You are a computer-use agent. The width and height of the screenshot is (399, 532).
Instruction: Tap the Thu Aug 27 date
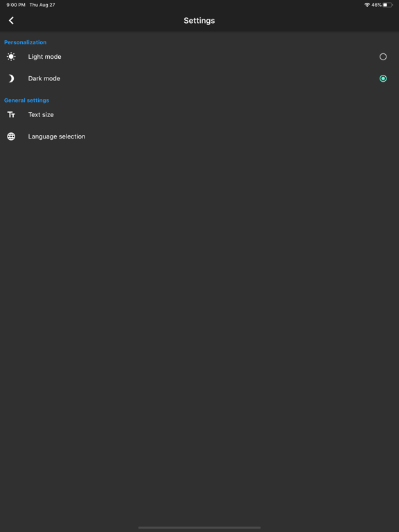click(x=42, y=5)
